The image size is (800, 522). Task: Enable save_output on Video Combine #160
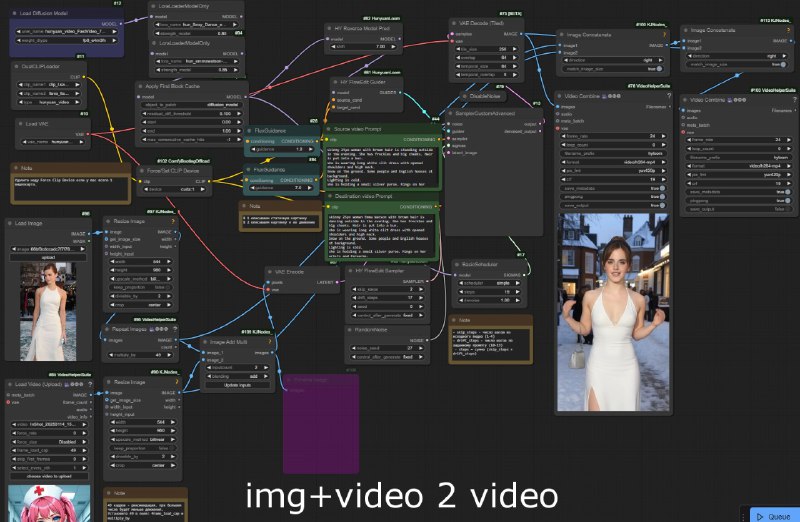pos(739,209)
